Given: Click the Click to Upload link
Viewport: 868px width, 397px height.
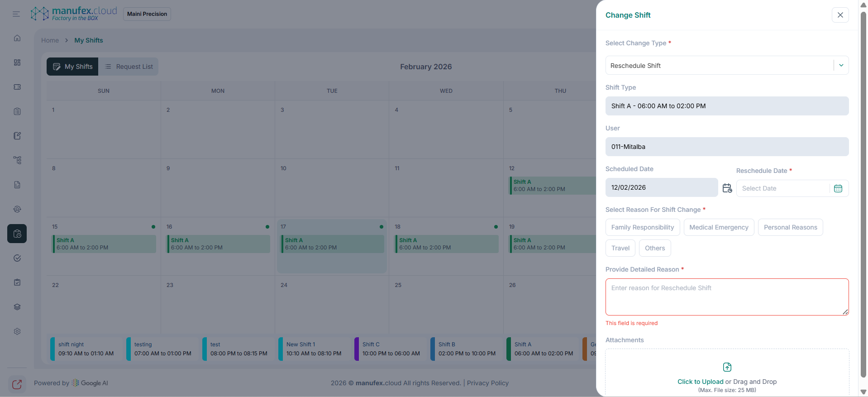Looking at the screenshot, I should pos(700,382).
